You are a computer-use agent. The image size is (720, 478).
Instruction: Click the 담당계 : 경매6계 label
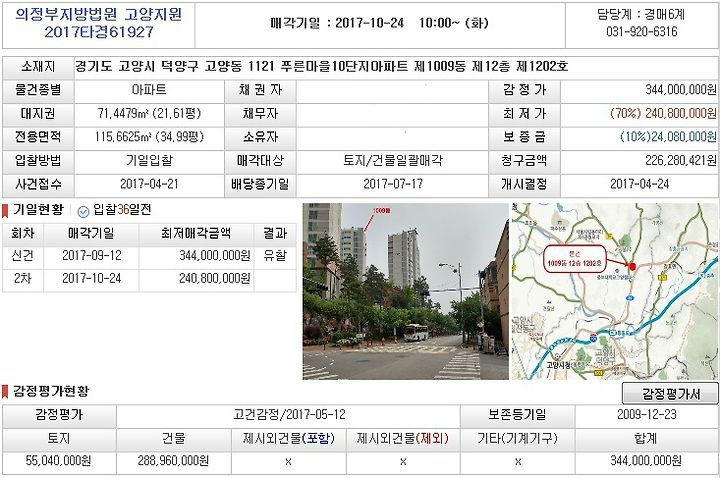click(x=641, y=15)
